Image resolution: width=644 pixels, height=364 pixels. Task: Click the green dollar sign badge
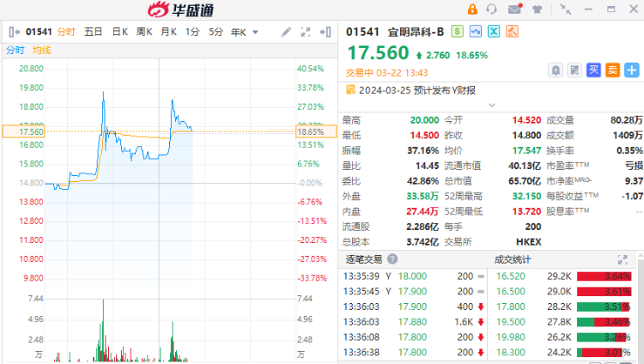tap(457, 32)
